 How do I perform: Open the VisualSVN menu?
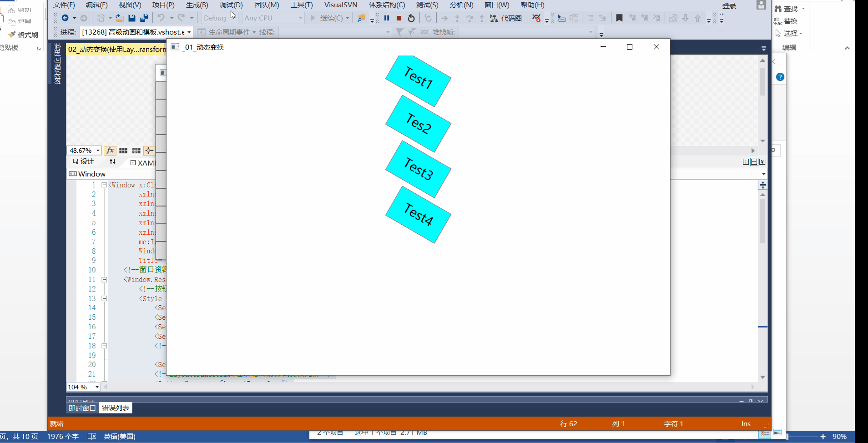341,5
